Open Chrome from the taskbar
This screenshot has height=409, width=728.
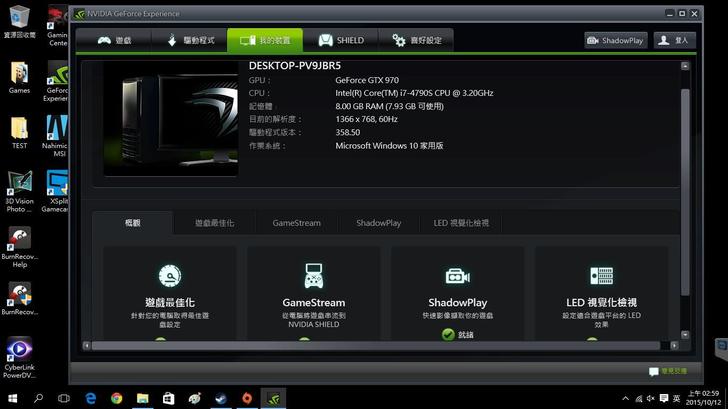click(x=116, y=397)
